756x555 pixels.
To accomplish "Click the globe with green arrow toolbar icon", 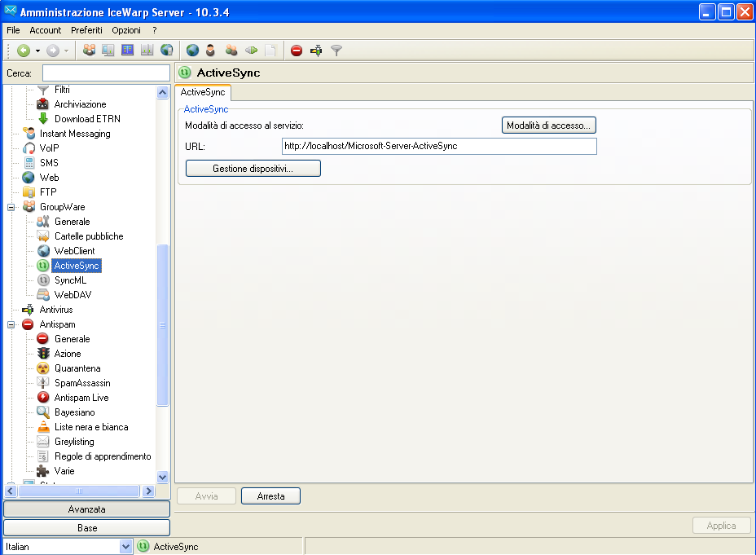I will (x=166, y=51).
